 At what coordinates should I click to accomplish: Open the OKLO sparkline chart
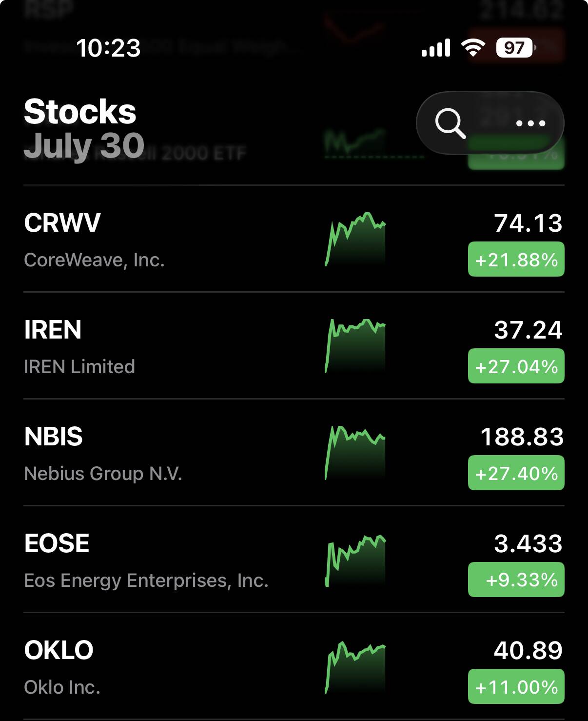pyautogui.click(x=355, y=667)
